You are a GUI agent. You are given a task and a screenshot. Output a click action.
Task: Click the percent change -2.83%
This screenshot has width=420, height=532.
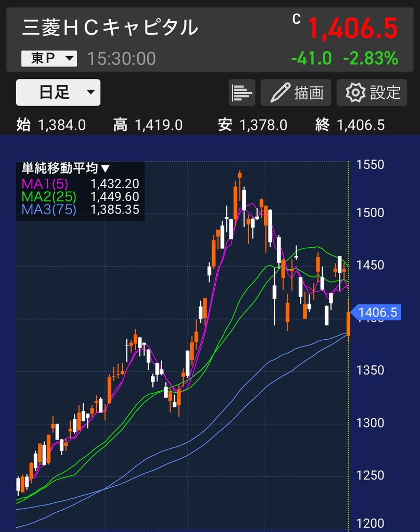tap(371, 58)
